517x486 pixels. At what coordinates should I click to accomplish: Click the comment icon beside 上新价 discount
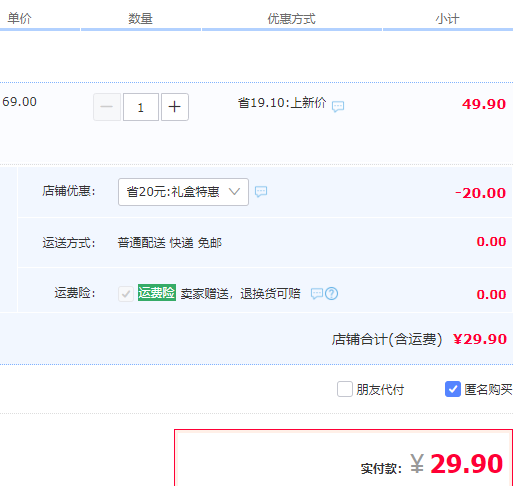coord(338,106)
